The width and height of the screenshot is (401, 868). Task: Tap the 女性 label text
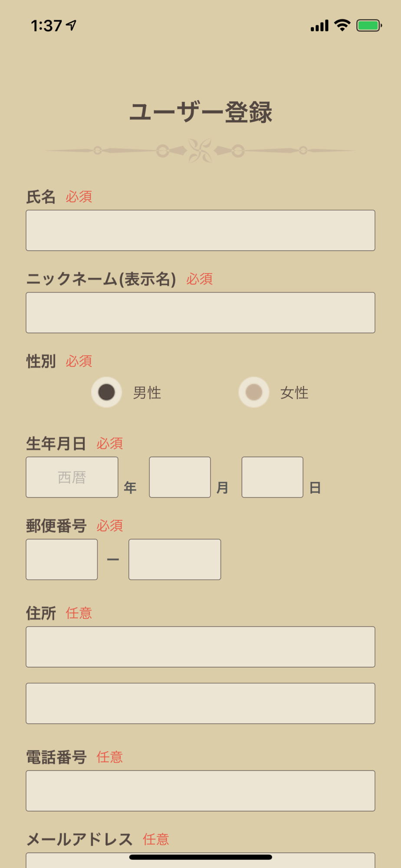[294, 393]
